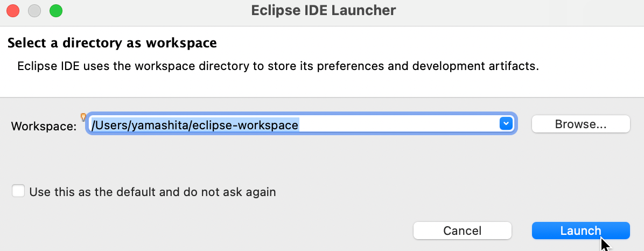The height and width of the screenshot is (251, 644).
Task: Enable 'Use this as the default' checkbox
Action: click(18, 191)
